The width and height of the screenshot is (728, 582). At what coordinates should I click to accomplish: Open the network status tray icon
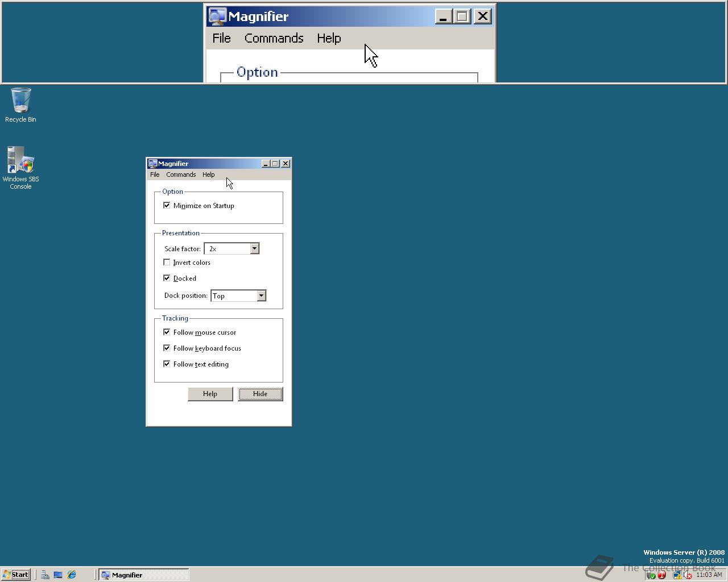pos(677,575)
